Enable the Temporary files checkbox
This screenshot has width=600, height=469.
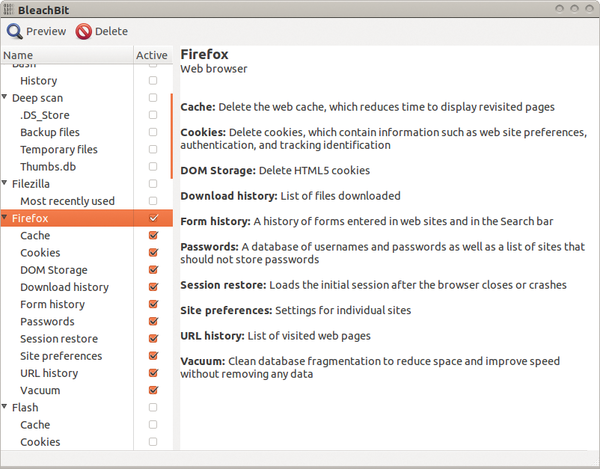[153, 149]
